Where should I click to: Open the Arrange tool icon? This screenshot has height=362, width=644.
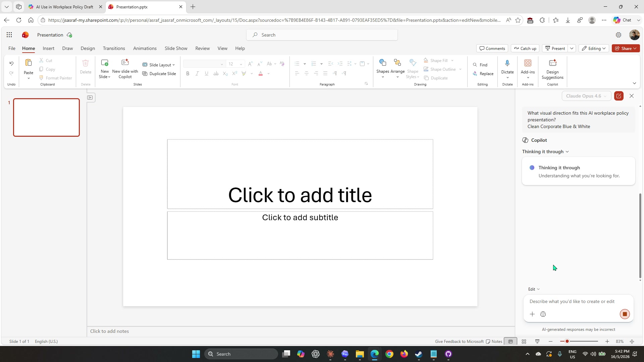click(x=397, y=63)
